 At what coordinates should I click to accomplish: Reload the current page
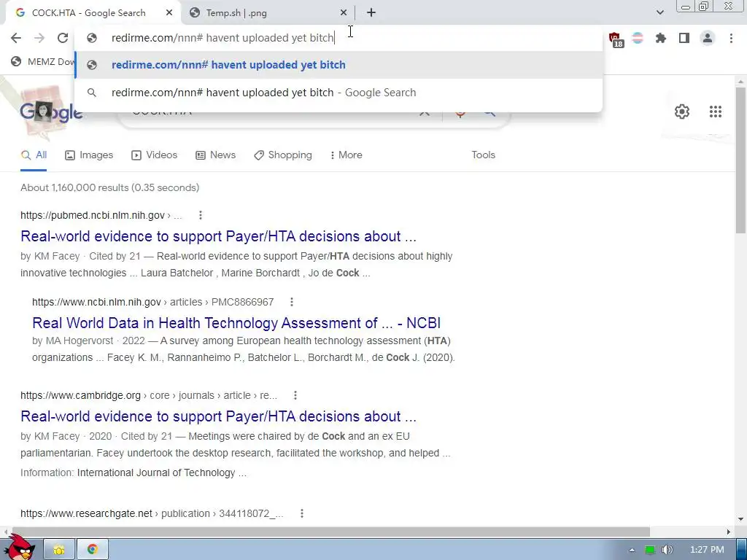coord(63,38)
